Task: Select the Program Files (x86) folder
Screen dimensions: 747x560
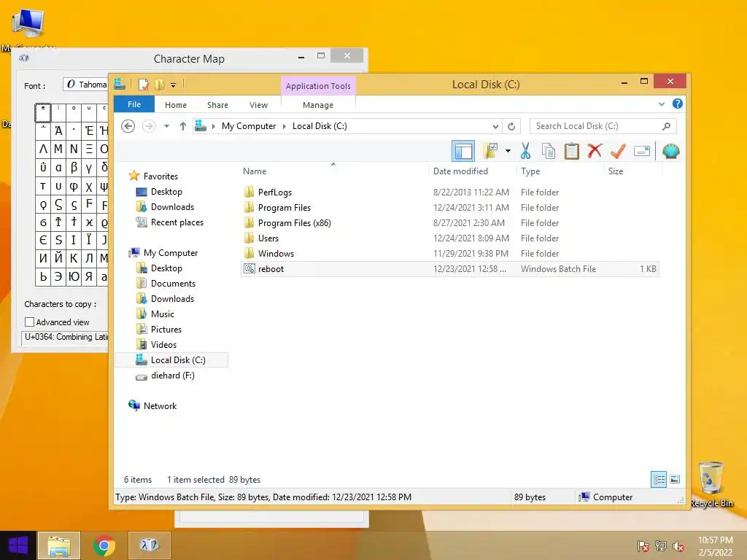Action: [x=295, y=223]
